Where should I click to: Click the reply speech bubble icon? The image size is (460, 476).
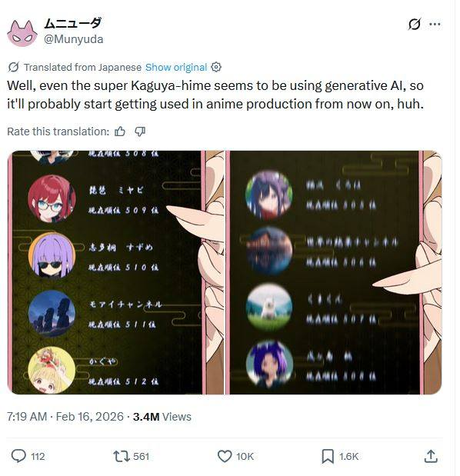pos(18,456)
